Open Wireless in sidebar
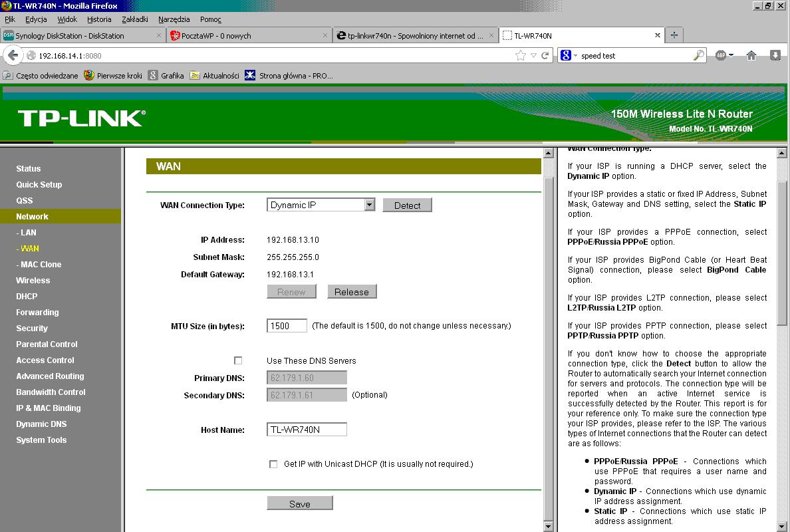This screenshot has height=532, width=790. [33, 280]
